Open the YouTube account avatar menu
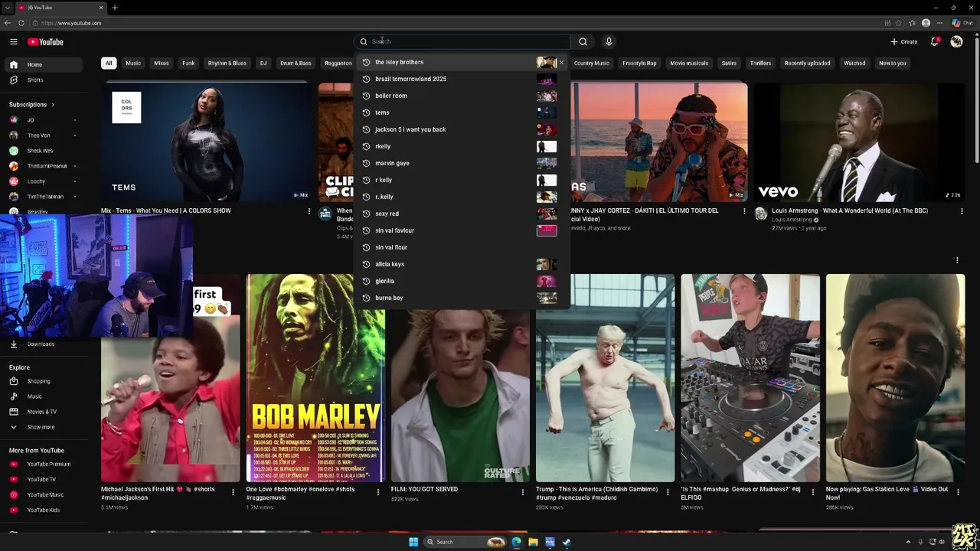The image size is (980, 551). coord(956,41)
